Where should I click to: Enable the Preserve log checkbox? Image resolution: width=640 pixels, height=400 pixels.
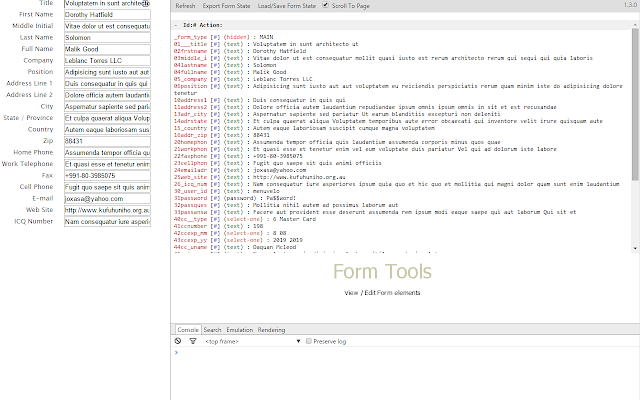click(309, 341)
